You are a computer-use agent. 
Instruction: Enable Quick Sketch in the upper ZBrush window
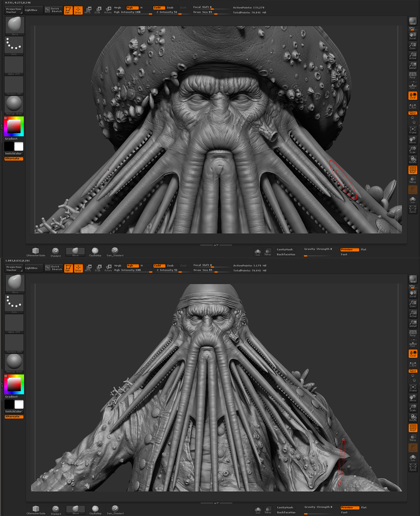tap(54, 10)
